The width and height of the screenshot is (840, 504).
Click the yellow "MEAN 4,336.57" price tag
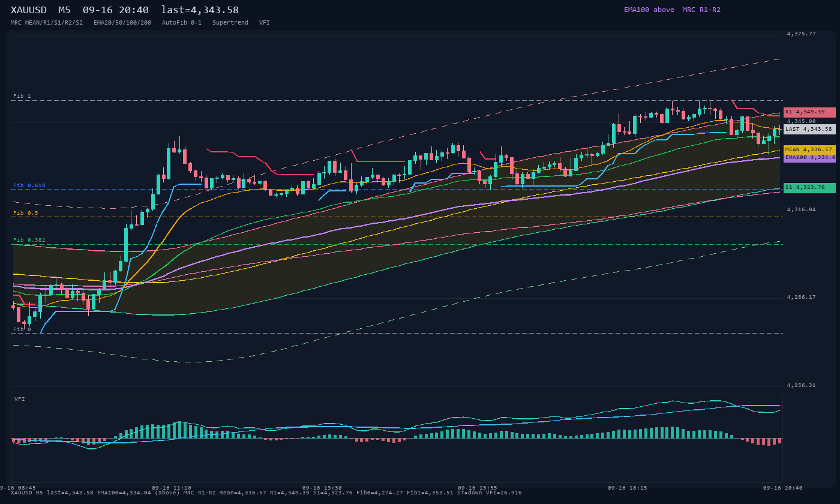pyautogui.click(x=809, y=149)
